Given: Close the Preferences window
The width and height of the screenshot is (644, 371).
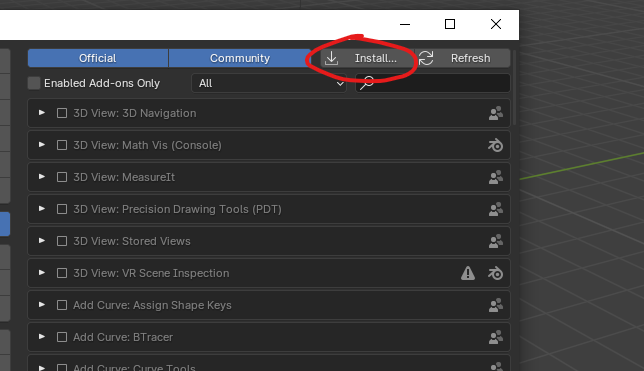Looking at the screenshot, I should [496, 24].
